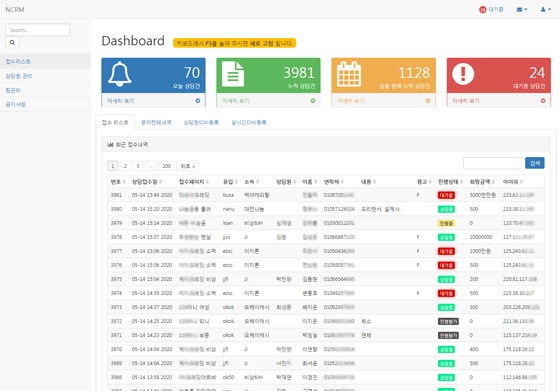Select the 'busa' cell in row 3981

click(228, 195)
